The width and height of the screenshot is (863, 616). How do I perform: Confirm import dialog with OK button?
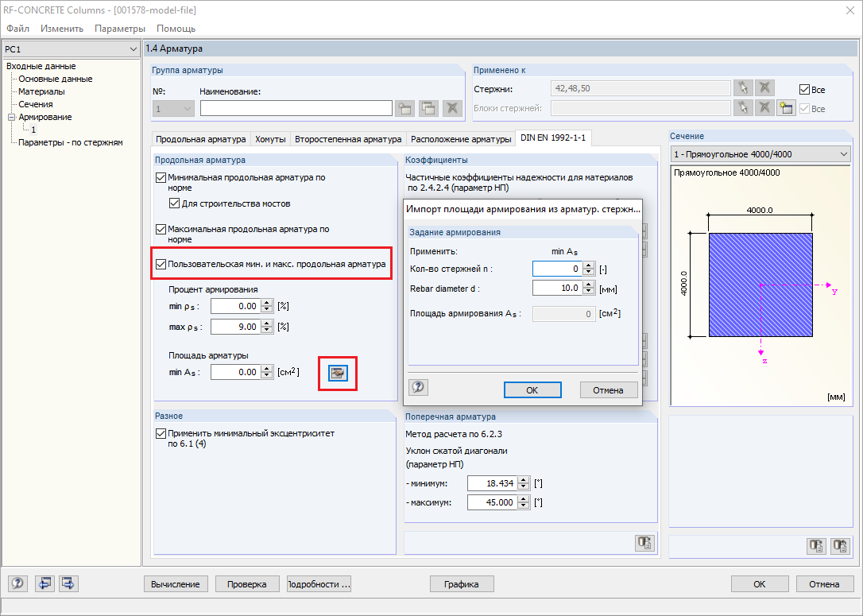click(x=532, y=389)
